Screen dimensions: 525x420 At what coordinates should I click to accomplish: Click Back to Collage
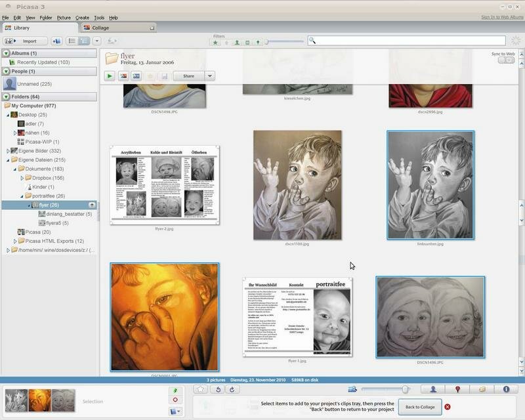point(420,407)
